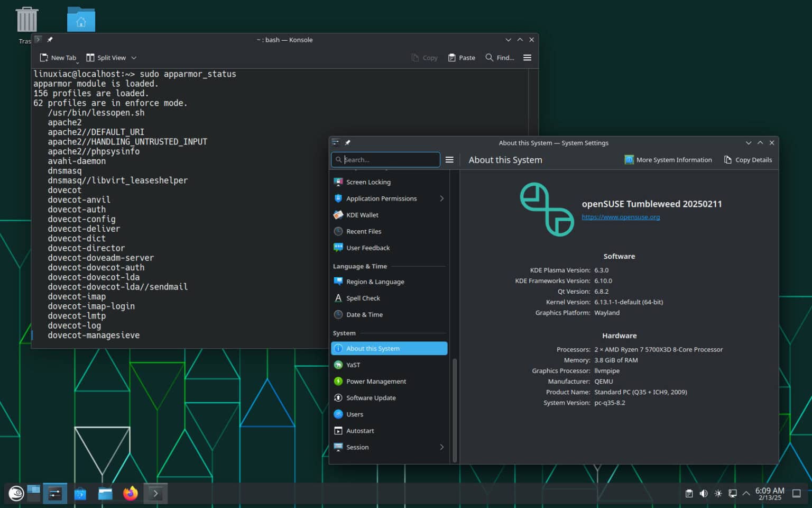Launch Firefox from the taskbar

[130, 493]
